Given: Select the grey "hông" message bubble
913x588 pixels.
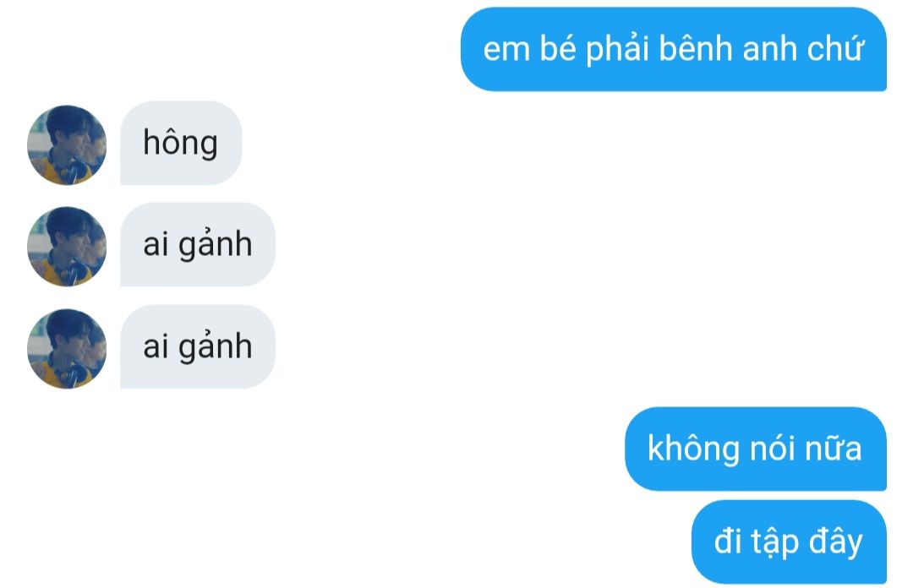Looking at the screenshot, I should 181,143.
